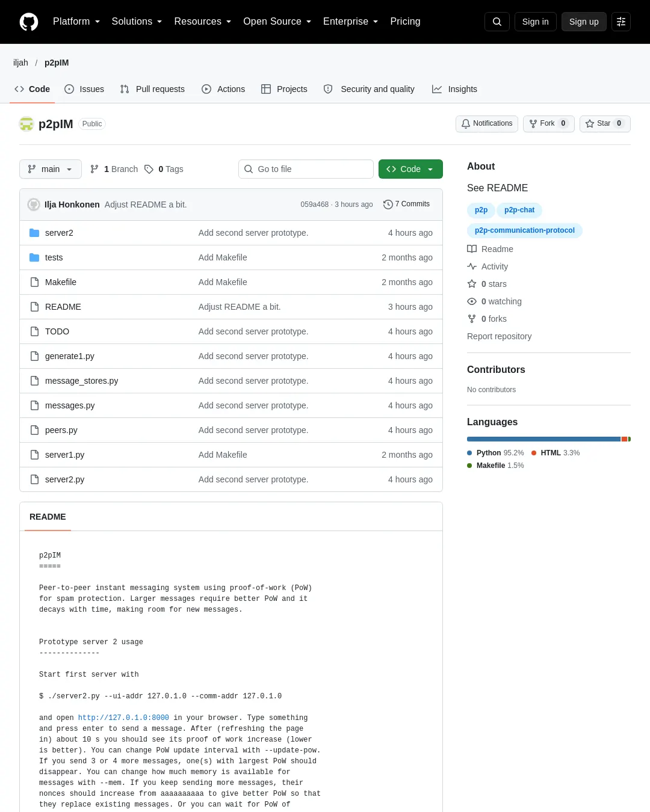
Task: Open the p2p-chat topic tag
Action: tap(519, 210)
